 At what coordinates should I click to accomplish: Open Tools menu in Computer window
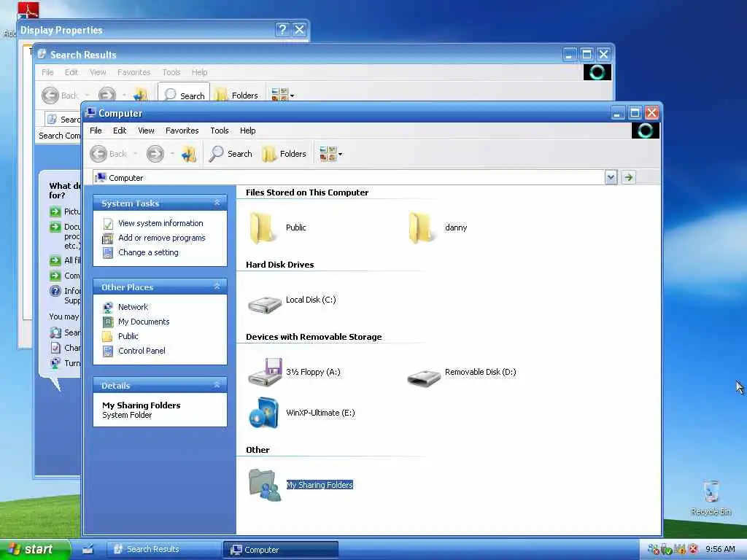click(x=220, y=131)
